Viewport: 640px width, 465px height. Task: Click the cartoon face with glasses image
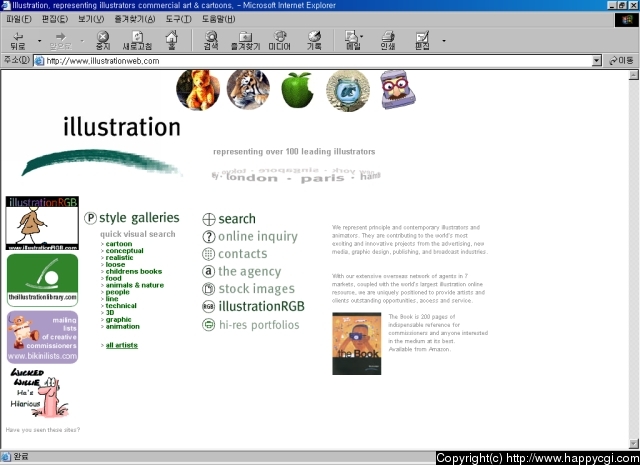(x=398, y=89)
